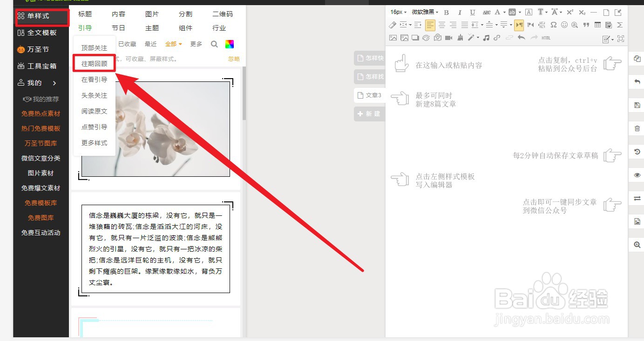The width and height of the screenshot is (644, 341).
Task: Open the first-line indent dropdown arrow
Action: (410, 25)
